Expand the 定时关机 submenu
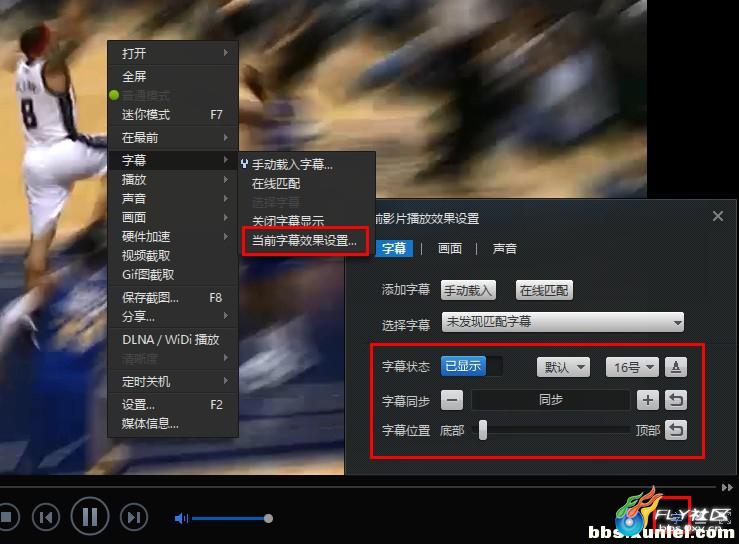 (173, 381)
